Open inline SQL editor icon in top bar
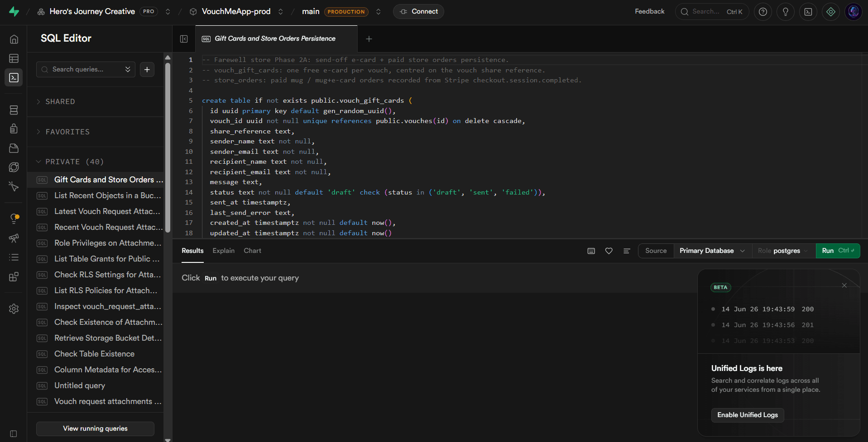This screenshot has height=442, width=868. point(808,12)
